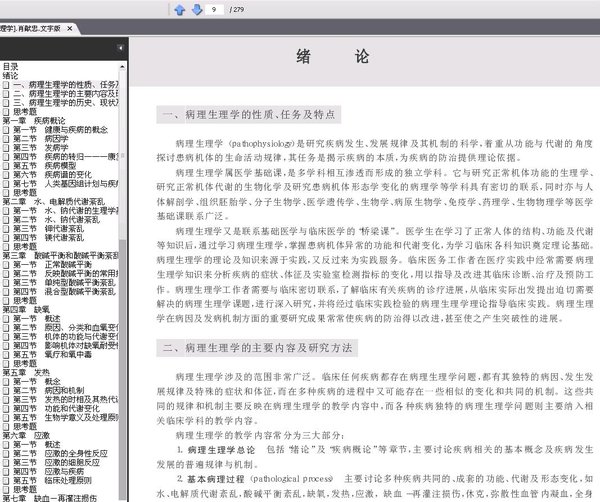Viewport: 600px width, 502px height.
Task: Open bookmark 目录
Action: 11,67
